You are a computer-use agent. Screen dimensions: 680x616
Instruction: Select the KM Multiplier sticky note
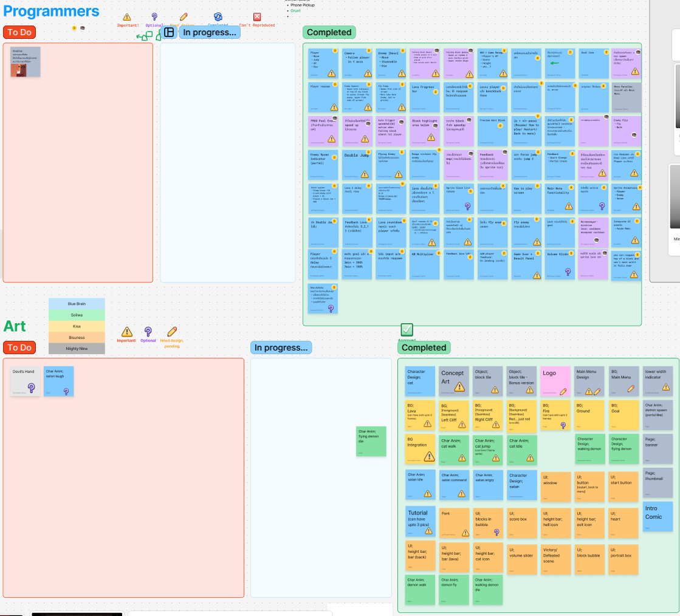pyautogui.click(x=425, y=265)
